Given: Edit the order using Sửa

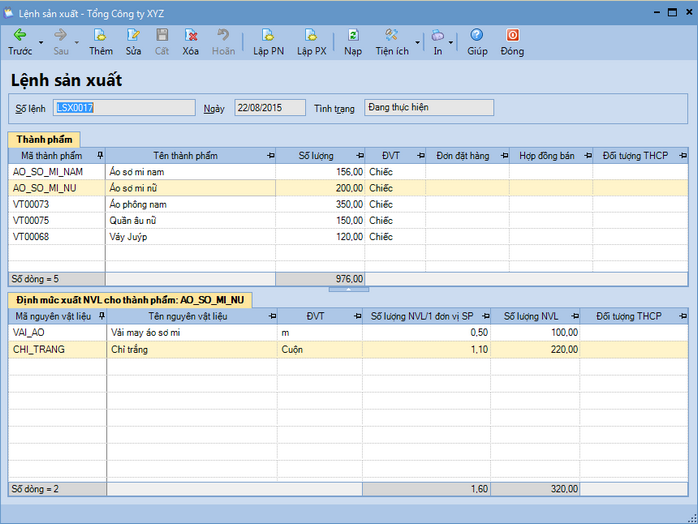Looking at the screenshot, I should pyautogui.click(x=133, y=42).
